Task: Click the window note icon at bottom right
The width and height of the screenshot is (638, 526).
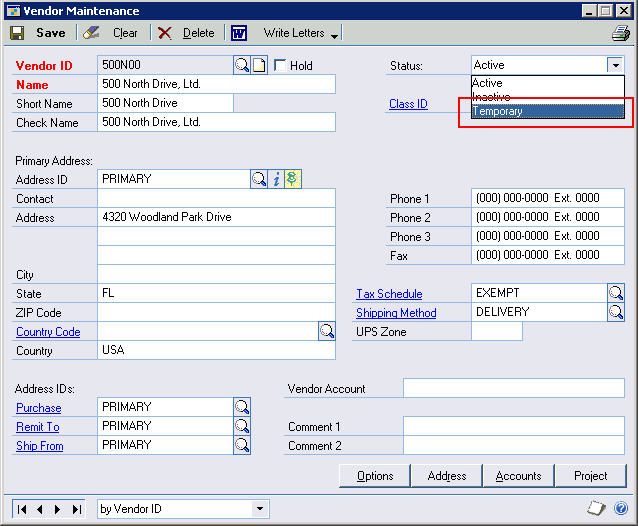Action: pos(596,508)
